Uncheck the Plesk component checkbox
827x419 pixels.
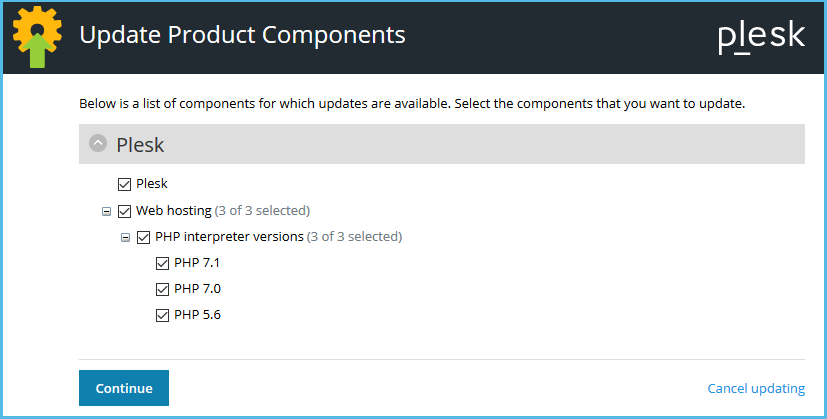point(124,184)
